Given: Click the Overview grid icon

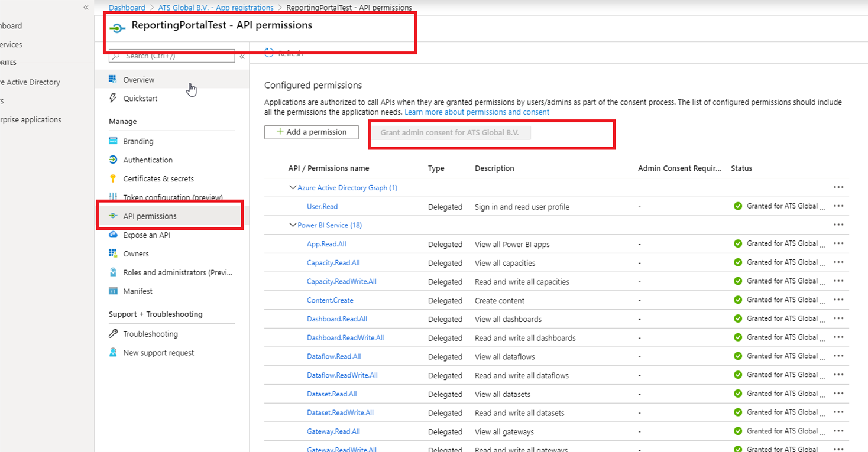Looking at the screenshot, I should [x=113, y=79].
